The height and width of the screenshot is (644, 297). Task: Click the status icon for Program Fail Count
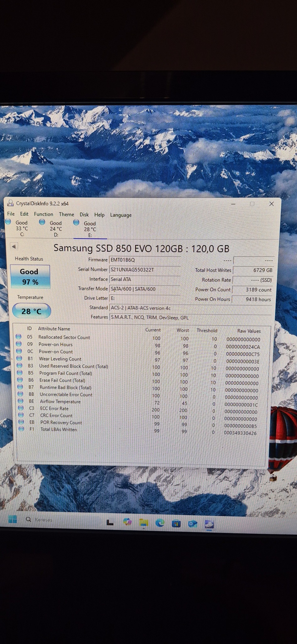tap(20, 373)
